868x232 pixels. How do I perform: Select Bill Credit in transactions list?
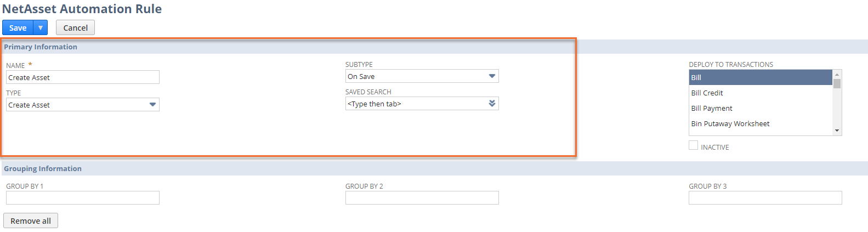[760, 93]
